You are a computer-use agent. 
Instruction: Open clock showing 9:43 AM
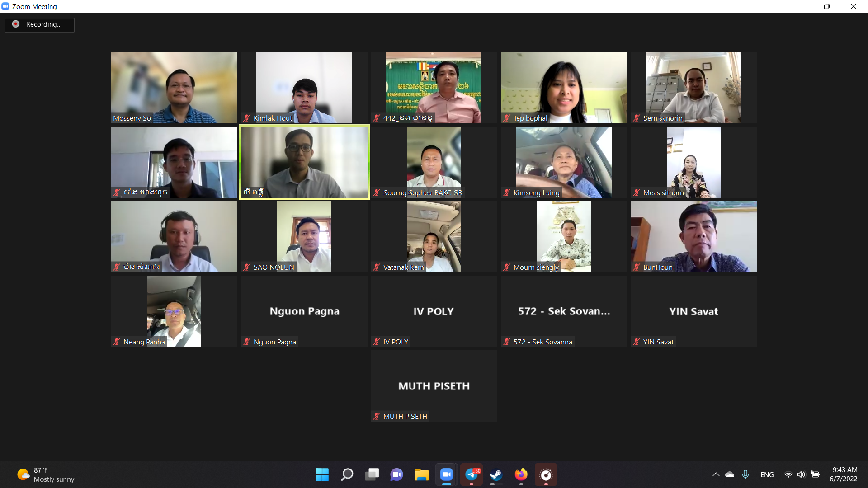coord(844,474)
